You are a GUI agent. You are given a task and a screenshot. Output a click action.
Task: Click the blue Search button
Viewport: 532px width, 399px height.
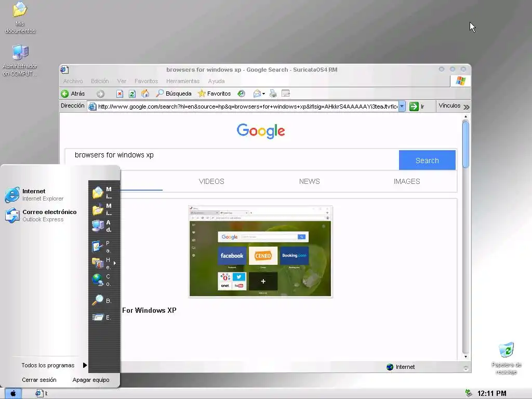427,160
